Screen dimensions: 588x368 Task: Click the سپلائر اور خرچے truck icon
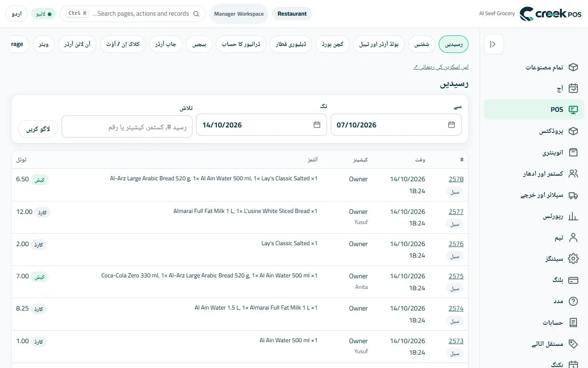573,195
